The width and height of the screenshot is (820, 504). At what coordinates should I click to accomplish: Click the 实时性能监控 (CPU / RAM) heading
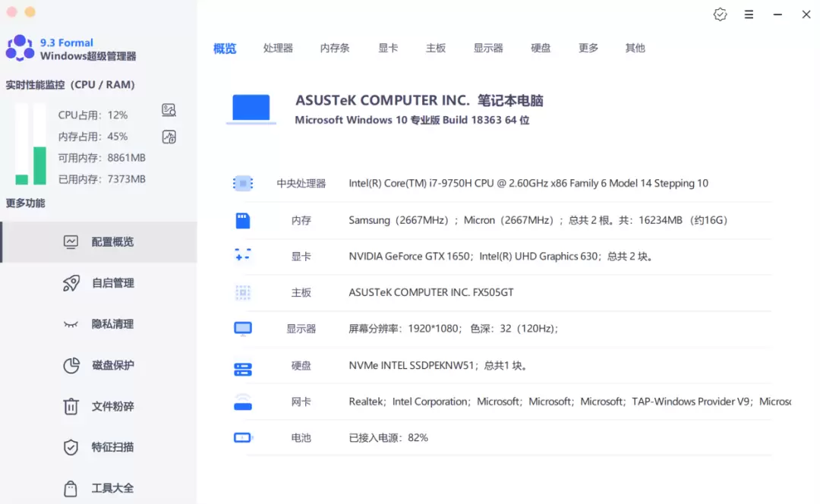pos(70,85)
